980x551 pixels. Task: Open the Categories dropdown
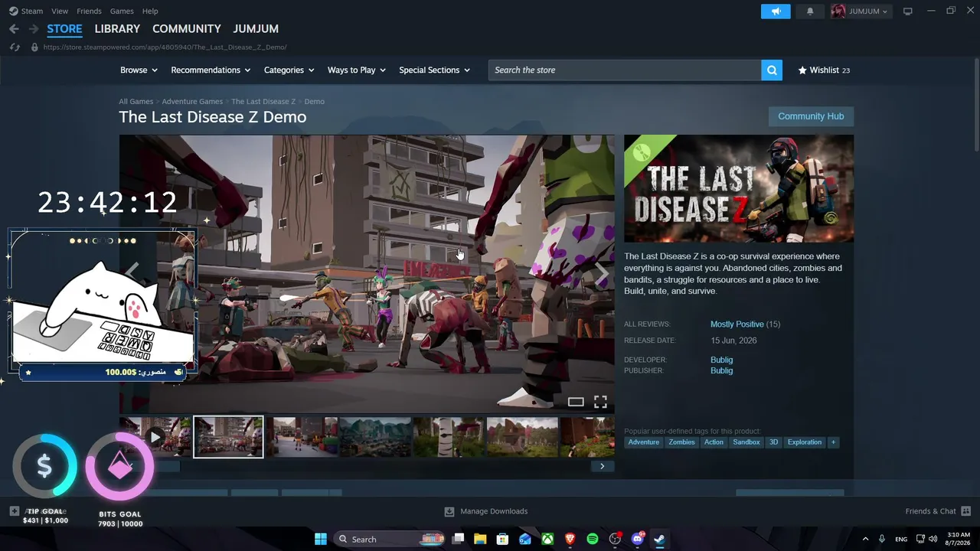pyautogui.click(x=289, y=70)
